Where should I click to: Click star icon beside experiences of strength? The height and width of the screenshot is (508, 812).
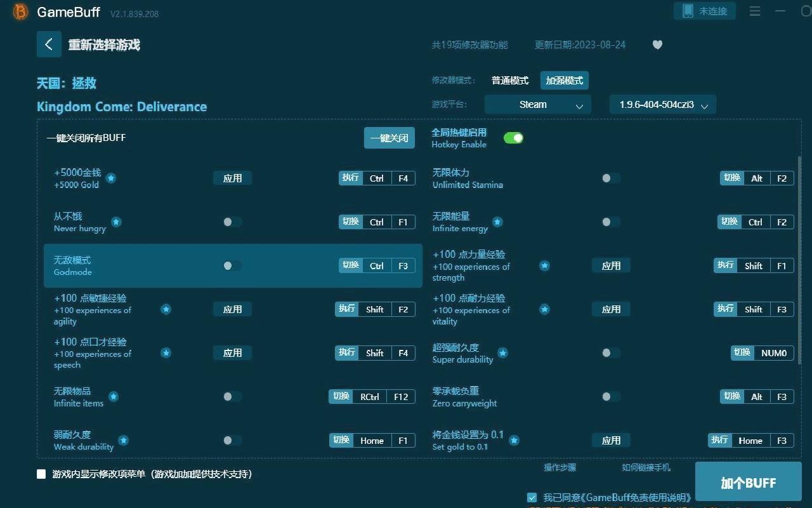click(x=544, y=265)
